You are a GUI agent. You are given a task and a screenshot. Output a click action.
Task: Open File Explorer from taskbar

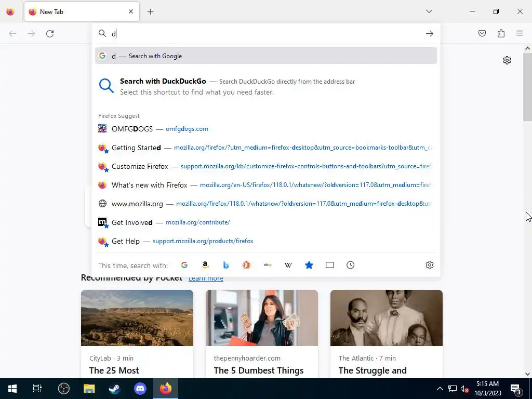click(89, 389)
